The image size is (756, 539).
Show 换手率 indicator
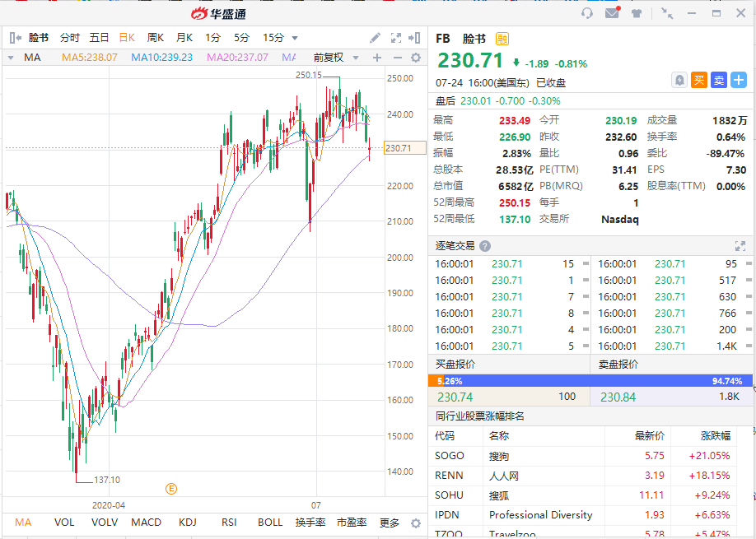310,523
